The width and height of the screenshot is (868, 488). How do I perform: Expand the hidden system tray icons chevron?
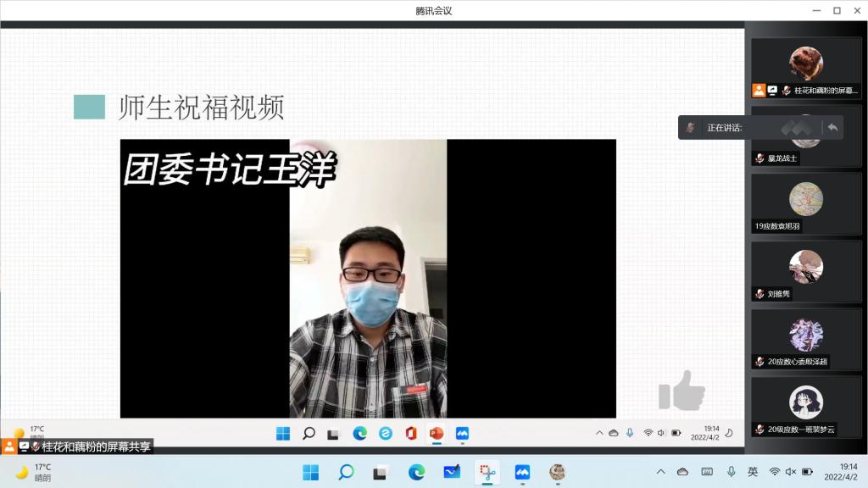[x=661, y=472]
